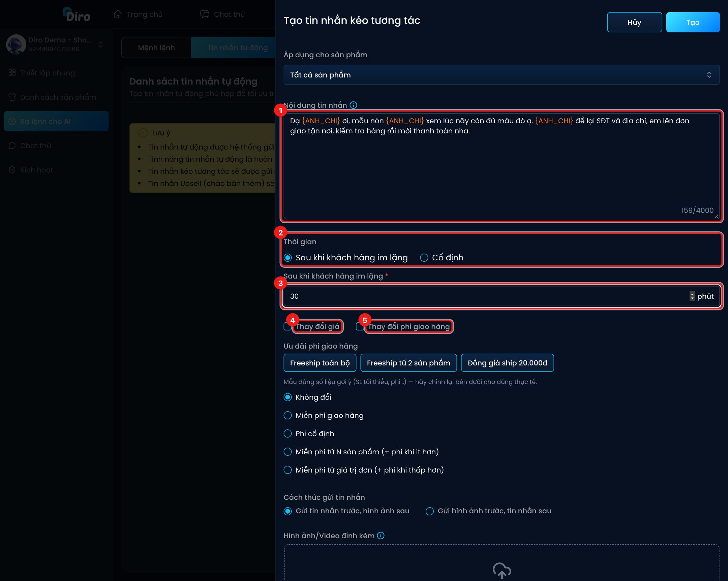Screen dimensions: 728x581
Task: Click info icon next to Hình ảnh/Video đính kèm
Action: (381, 536)
